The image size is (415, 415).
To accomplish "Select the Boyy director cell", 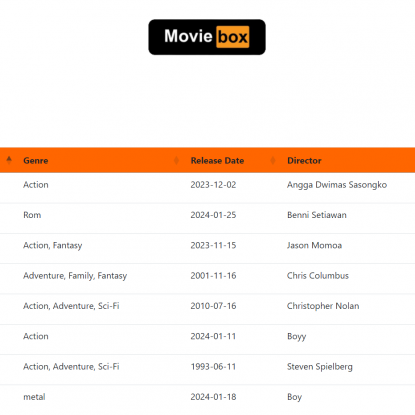I will 296,336.
